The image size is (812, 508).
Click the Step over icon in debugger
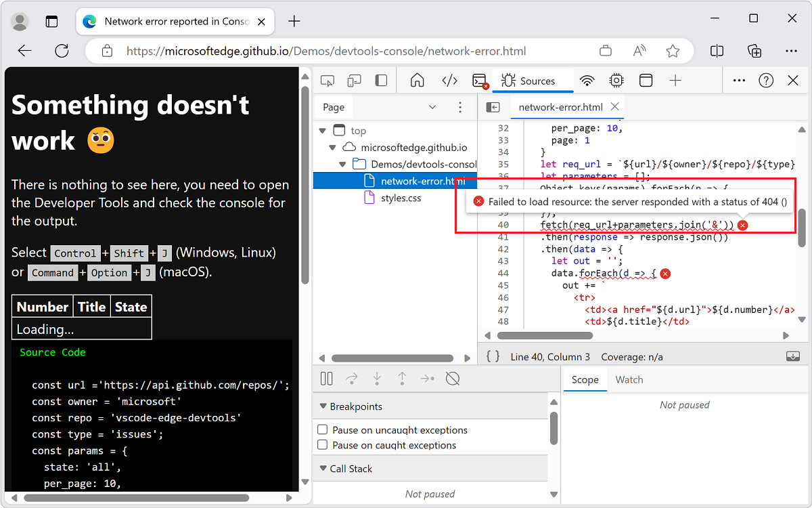[x=351, y=379]
